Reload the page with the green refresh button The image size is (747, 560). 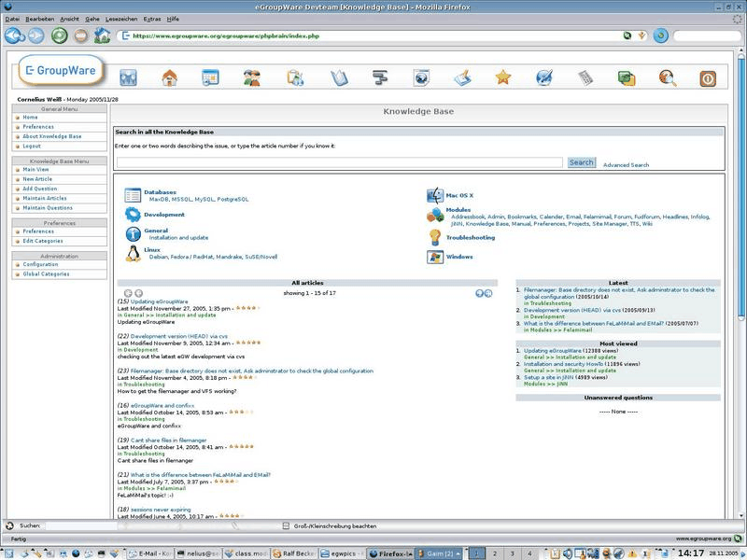click(60, 35)
